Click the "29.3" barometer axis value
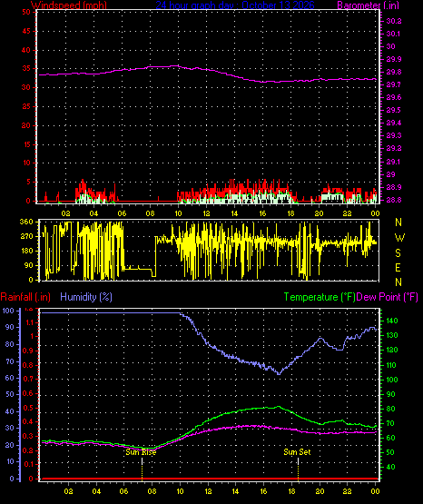The image size is (423, 504). pos(394,135)
